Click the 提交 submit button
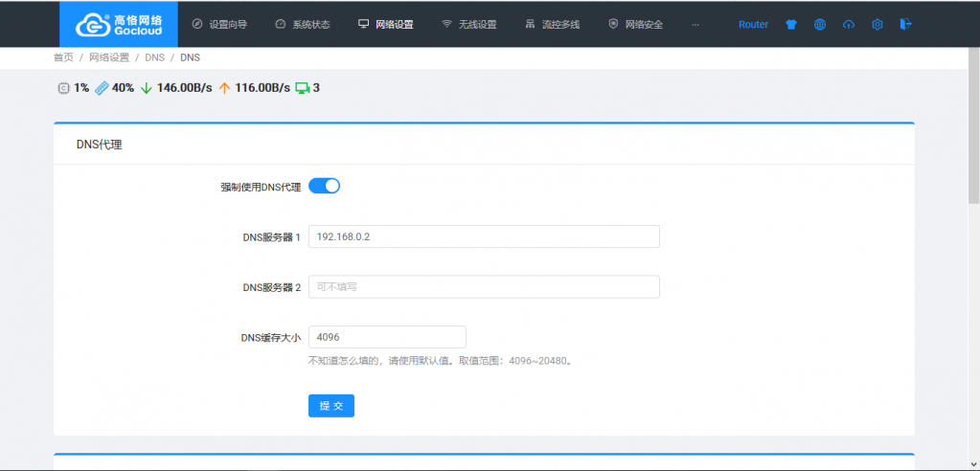 (x=331, y=406)
